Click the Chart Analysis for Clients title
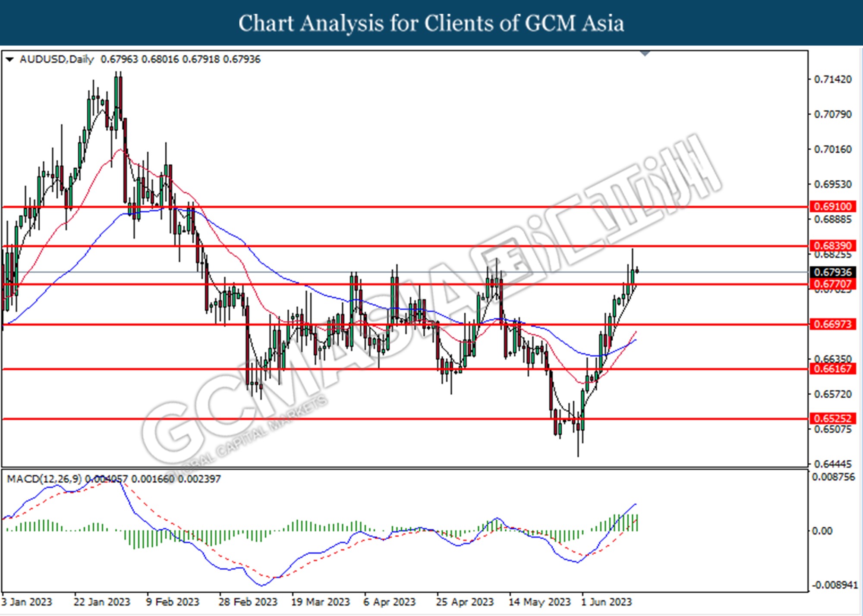 tap(431, 23)
